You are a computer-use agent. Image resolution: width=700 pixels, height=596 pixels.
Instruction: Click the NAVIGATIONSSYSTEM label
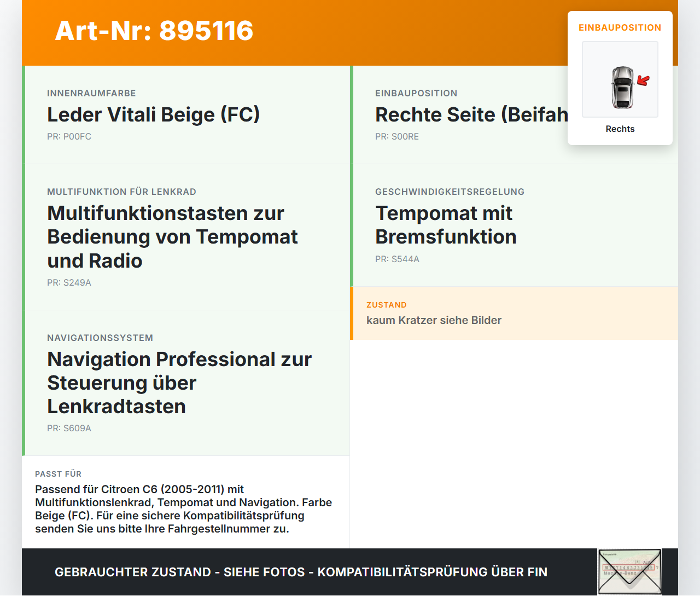(x=100, y=338)
